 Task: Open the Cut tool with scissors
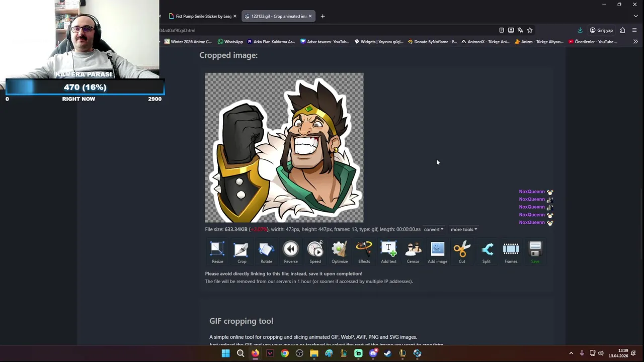[462, 252]
